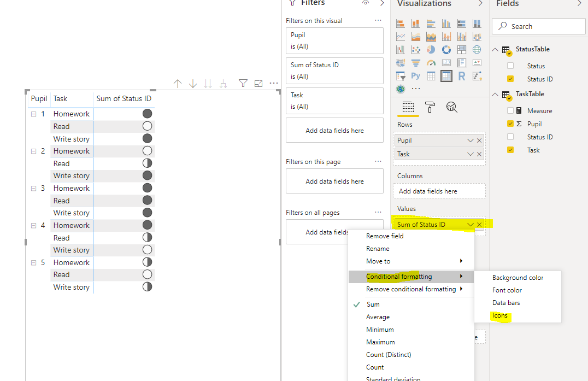588x381 pixels.
Task: Select the scatter chart visual
Action: point(415,50)
